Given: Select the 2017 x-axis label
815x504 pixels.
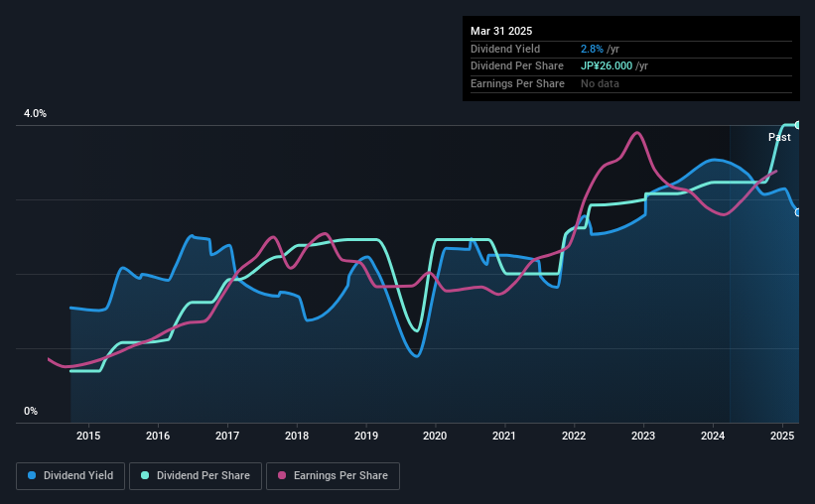Looking at the screenshot, I should 227,436.
